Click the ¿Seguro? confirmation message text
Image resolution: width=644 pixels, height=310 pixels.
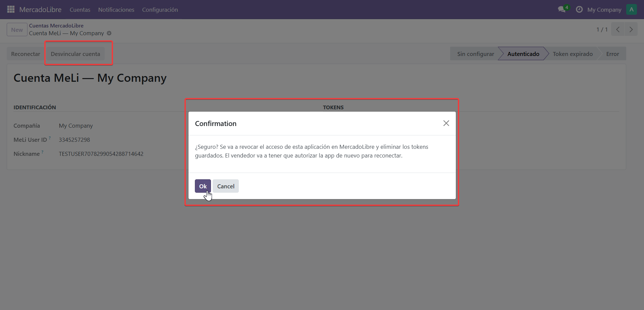312,151
